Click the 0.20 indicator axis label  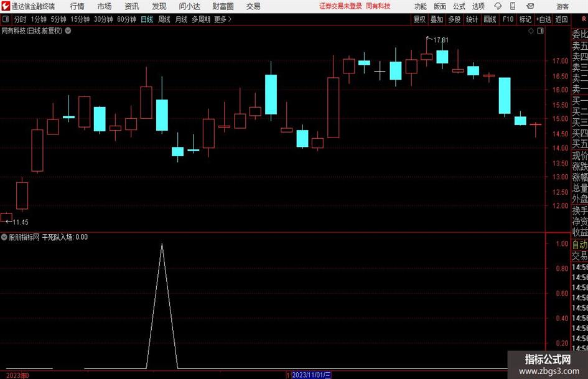coord(562,344)
